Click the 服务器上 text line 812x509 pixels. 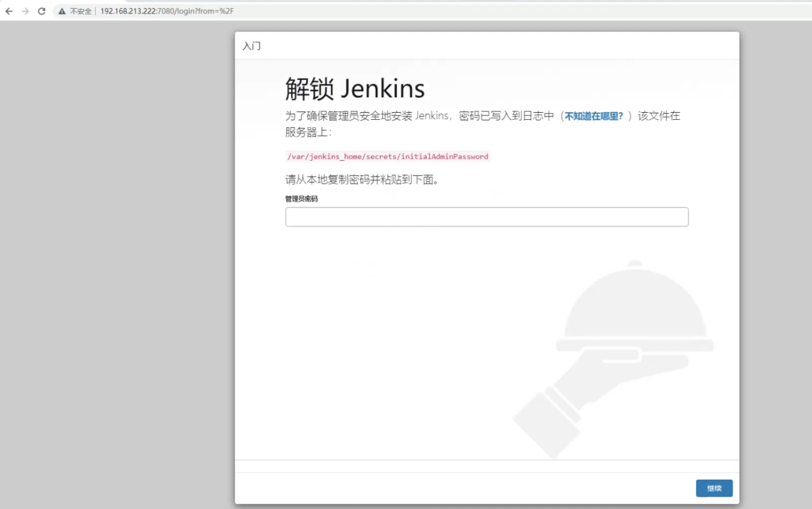click(309, 133)
